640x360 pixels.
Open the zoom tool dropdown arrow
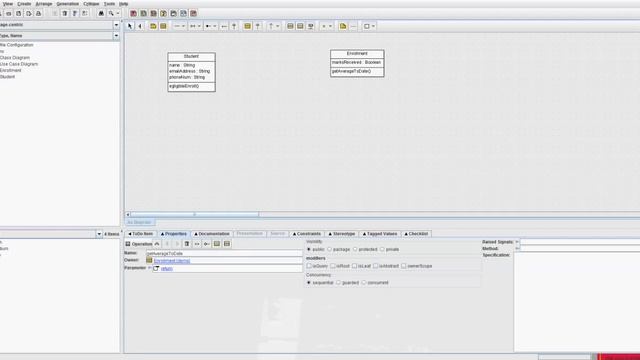(x=118, y=13)
